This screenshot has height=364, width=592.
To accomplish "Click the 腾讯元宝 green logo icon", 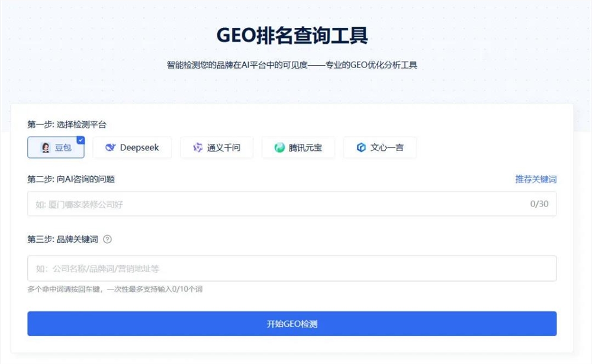I will tap(278, 147).
